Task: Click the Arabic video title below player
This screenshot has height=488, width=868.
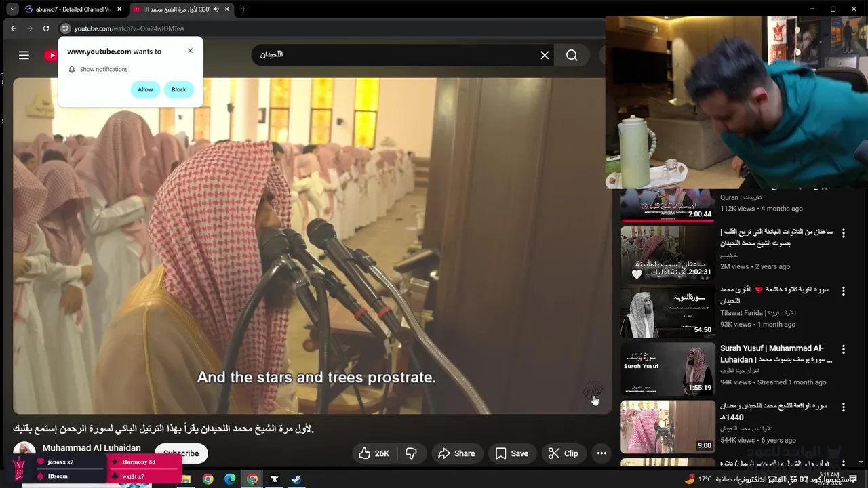Action: [163, 428]
